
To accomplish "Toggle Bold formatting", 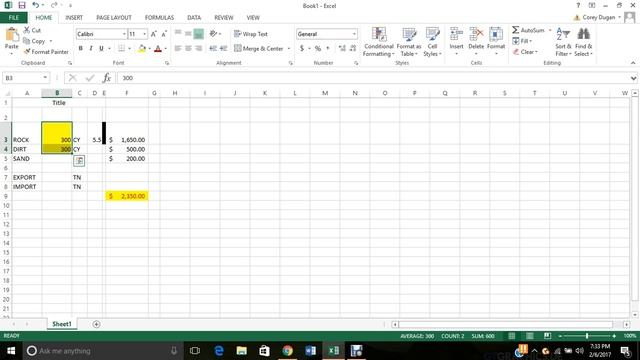I will pos(80,49).
